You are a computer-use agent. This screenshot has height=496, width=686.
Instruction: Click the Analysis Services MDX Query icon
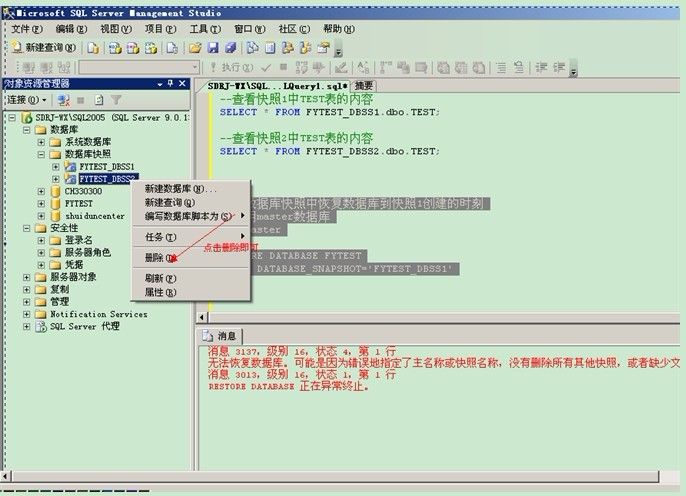coord(116,48)
